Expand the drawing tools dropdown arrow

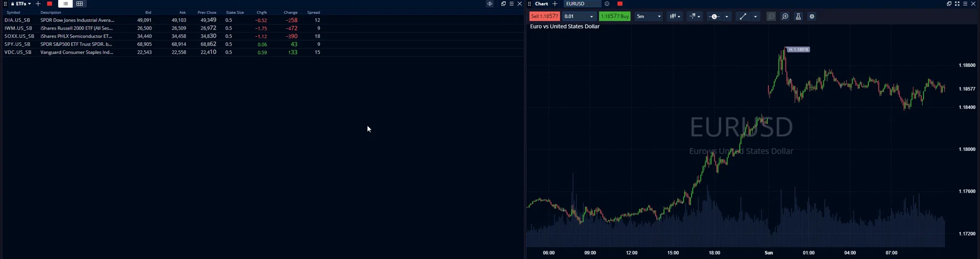755,16
